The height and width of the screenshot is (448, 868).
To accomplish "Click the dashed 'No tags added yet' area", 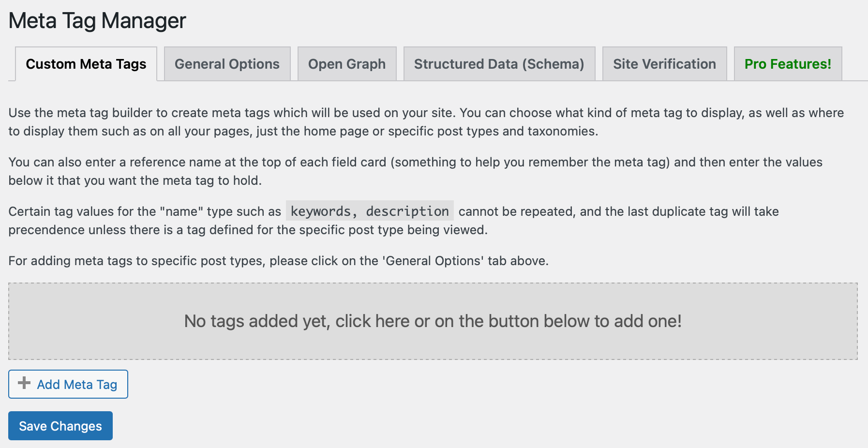I will (x=434, y=320).
